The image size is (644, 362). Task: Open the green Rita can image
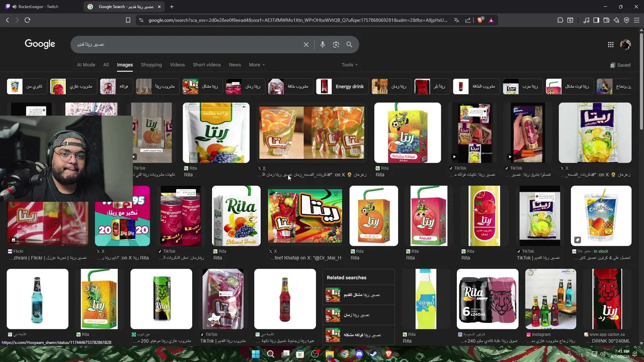[161, 299]
